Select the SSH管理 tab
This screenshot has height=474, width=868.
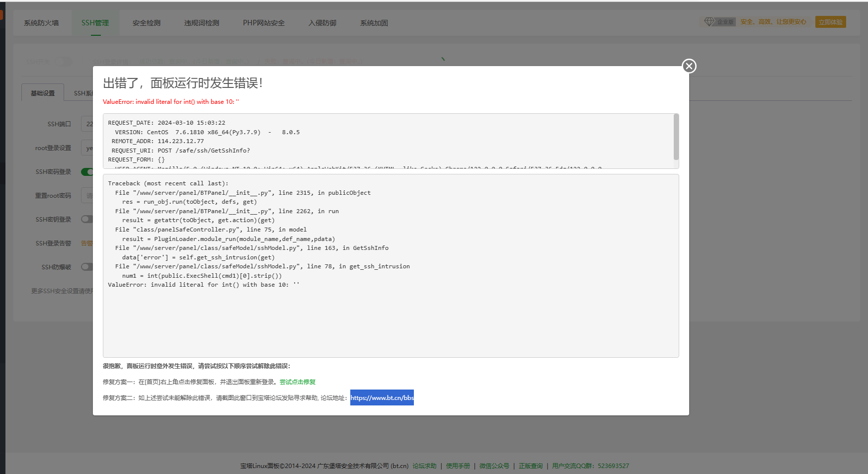click(95, 23)
